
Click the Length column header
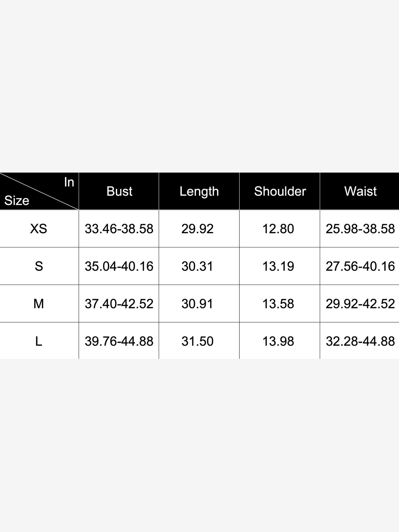199,191
